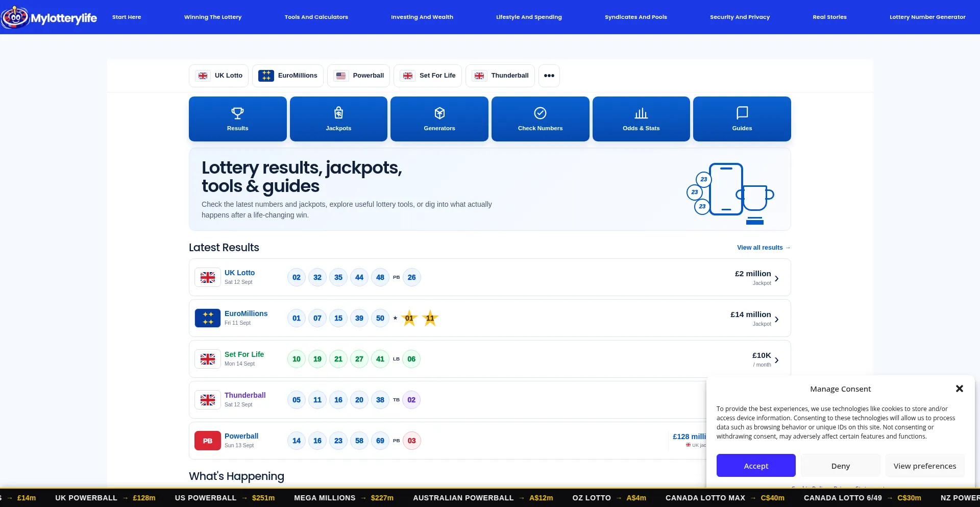The width and height of the screenshot is (980, 507).
Task: Click the EuroMillions stars icon in results row
Action: (x=208, y=318)
